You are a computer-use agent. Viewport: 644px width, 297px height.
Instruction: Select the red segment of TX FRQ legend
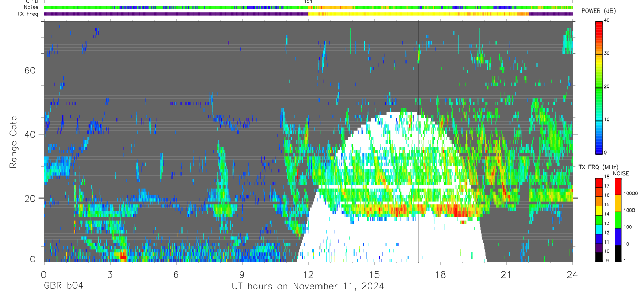click(x=599, y=181)
